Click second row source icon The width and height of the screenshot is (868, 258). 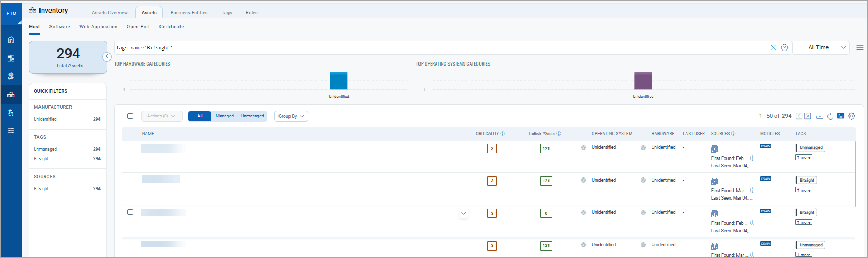(714, 181)
